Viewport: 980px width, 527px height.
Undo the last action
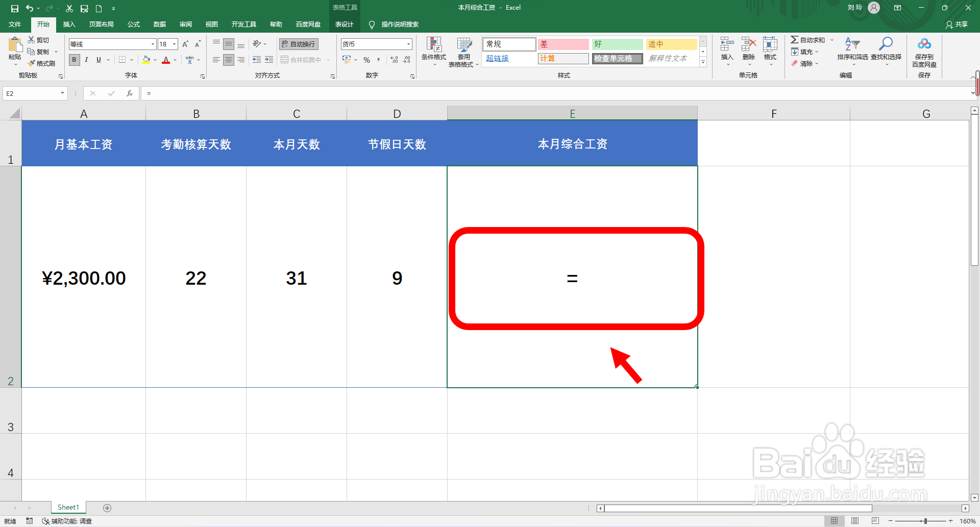click(x=30, y=8)
